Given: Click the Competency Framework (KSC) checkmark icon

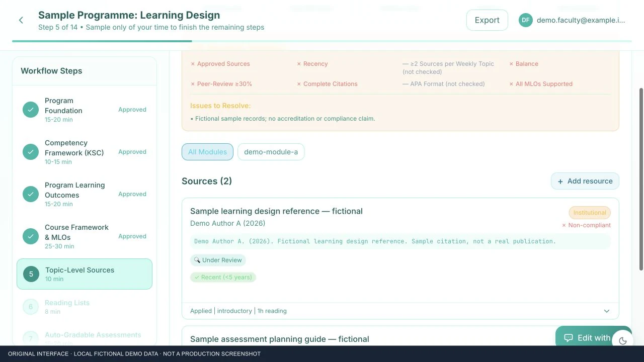Looking at the screenshot, I should pos(31,152).
